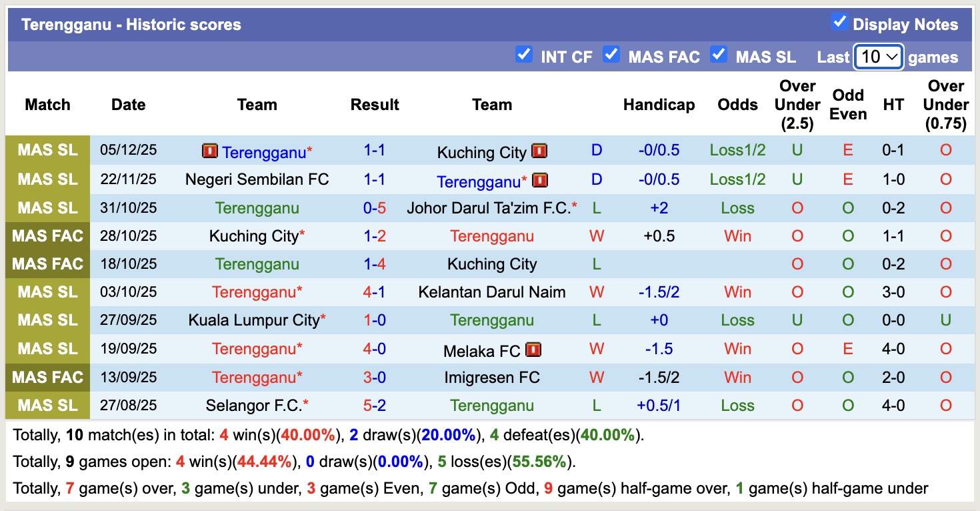Open the note icon beside Melaka FC

(533, 349)
